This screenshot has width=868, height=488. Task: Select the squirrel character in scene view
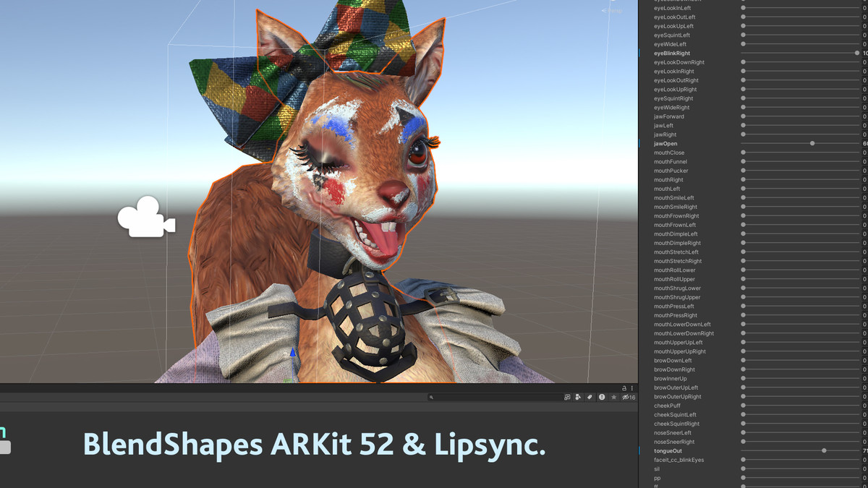point(347,181)
